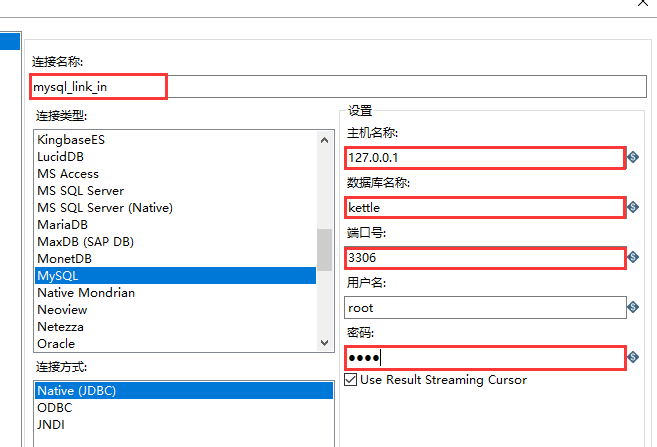Click the connection name field mysql_link_in

point(339,87)
